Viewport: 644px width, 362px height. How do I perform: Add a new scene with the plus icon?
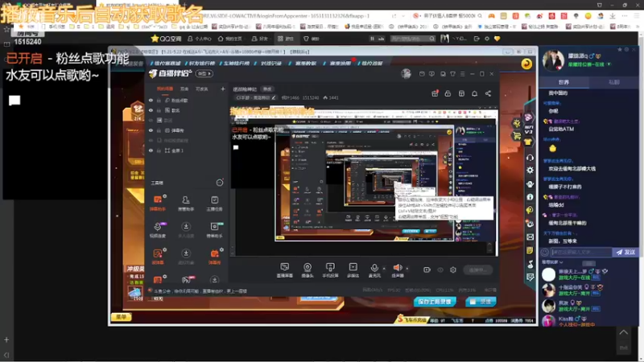click(x=223, y=88)
